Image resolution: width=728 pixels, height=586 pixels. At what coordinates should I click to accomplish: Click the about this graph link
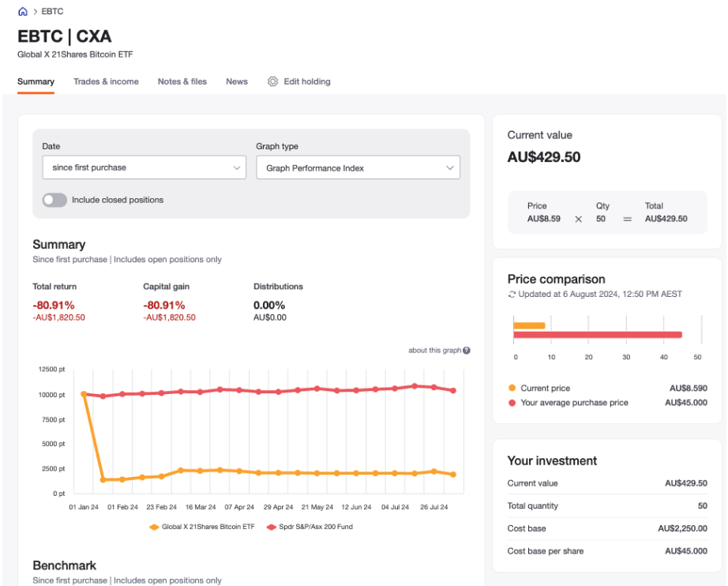[434, 351]
